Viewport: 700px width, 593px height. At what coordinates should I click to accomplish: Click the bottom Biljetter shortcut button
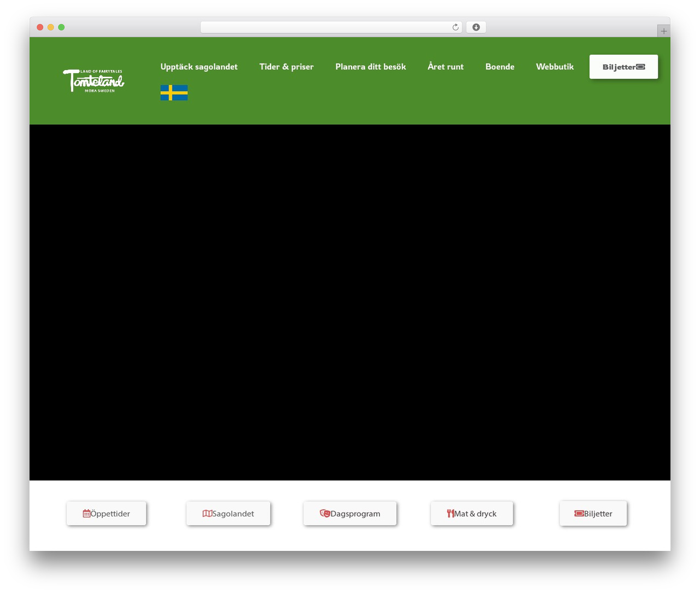[593, 513]
